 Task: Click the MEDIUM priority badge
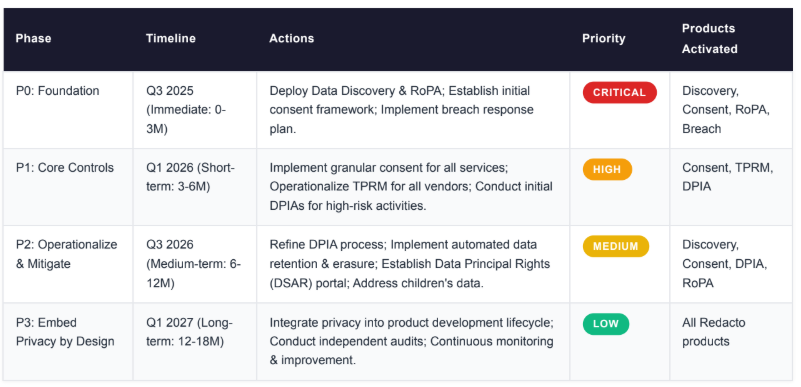pyautogui.click(x=616, y=247)
